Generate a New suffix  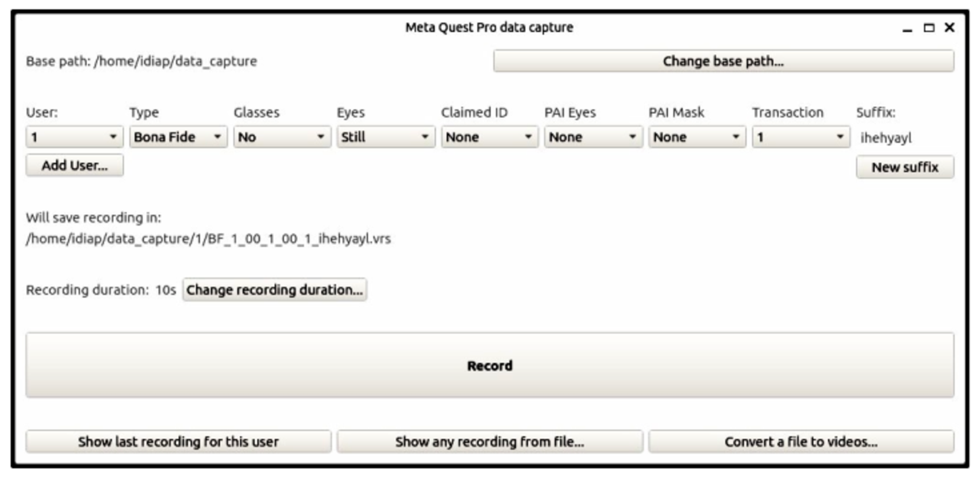(905, 168)
